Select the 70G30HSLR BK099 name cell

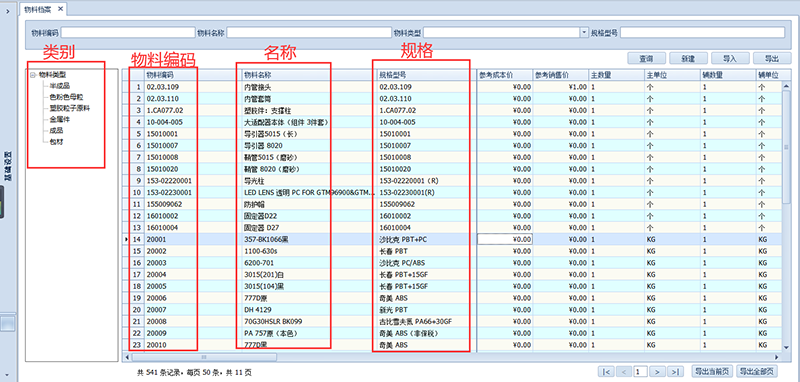(309, 321)
